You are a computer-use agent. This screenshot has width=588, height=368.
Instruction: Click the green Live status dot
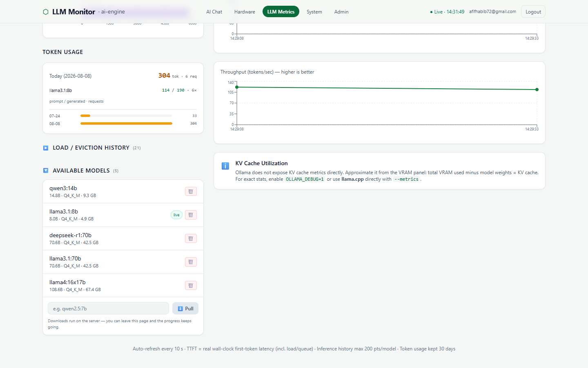[x=431, y=12]
